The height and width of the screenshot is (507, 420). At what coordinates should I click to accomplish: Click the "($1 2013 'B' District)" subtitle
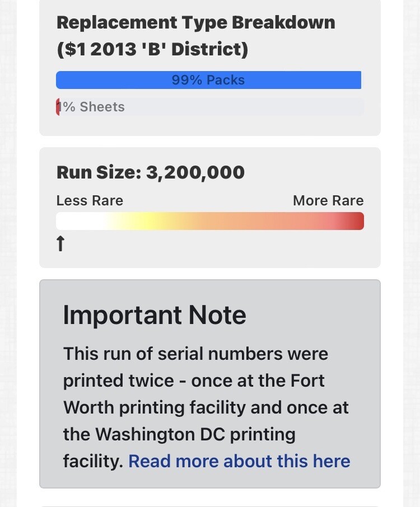point(152,49)
